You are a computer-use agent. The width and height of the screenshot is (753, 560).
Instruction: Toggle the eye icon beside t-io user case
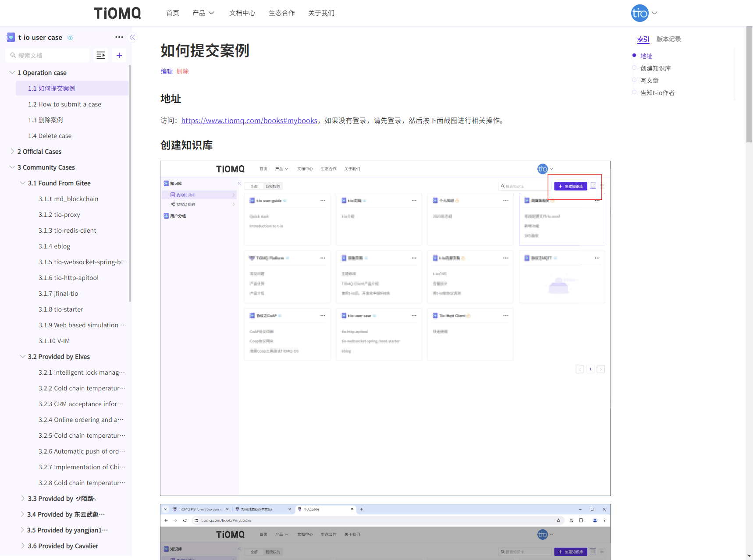(x=70, y=38)
